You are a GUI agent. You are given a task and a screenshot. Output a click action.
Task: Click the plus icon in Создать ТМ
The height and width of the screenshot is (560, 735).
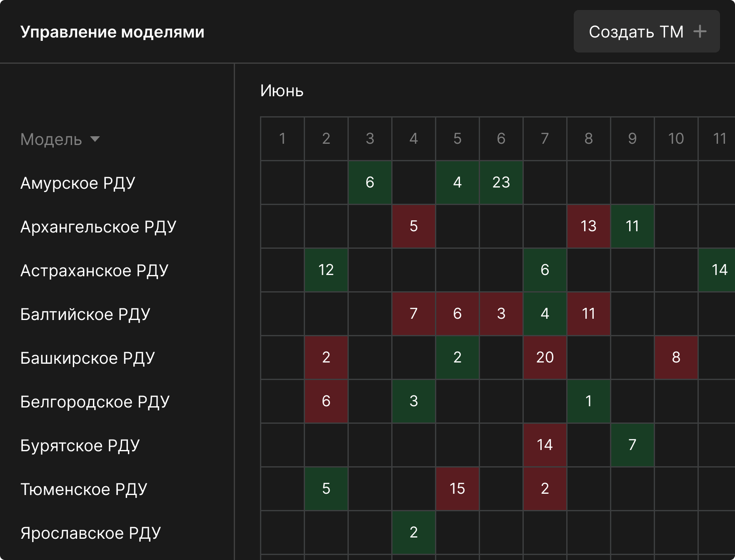(x=700, y=31)
